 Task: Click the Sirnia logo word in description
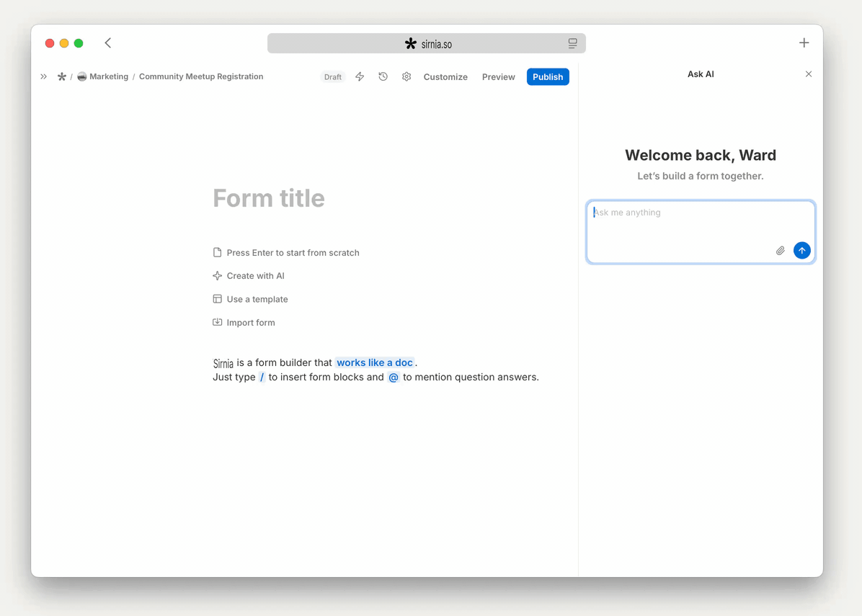tap(223, 363)
